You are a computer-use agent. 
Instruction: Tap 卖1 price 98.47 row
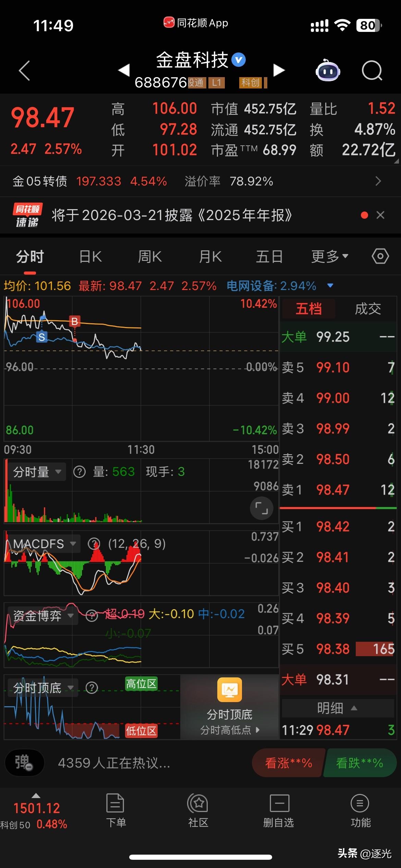(x=338, y=490)
